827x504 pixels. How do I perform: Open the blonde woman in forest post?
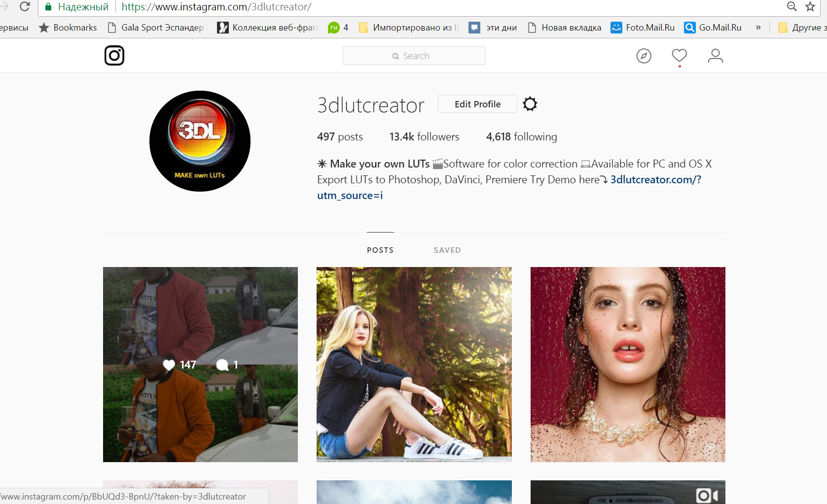[414, 365]
